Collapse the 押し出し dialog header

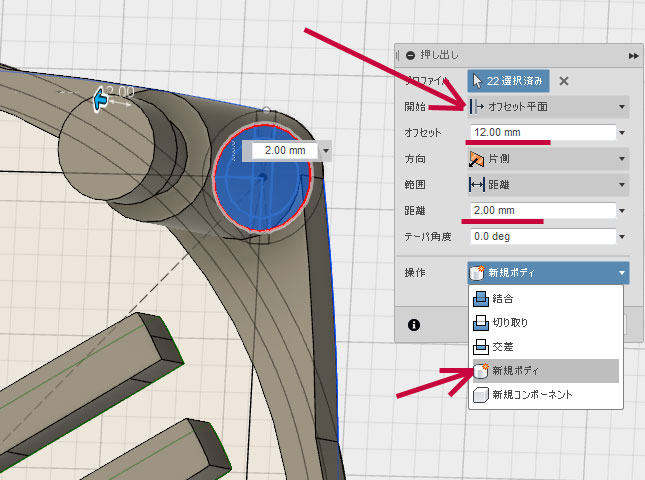pos(410,55)
